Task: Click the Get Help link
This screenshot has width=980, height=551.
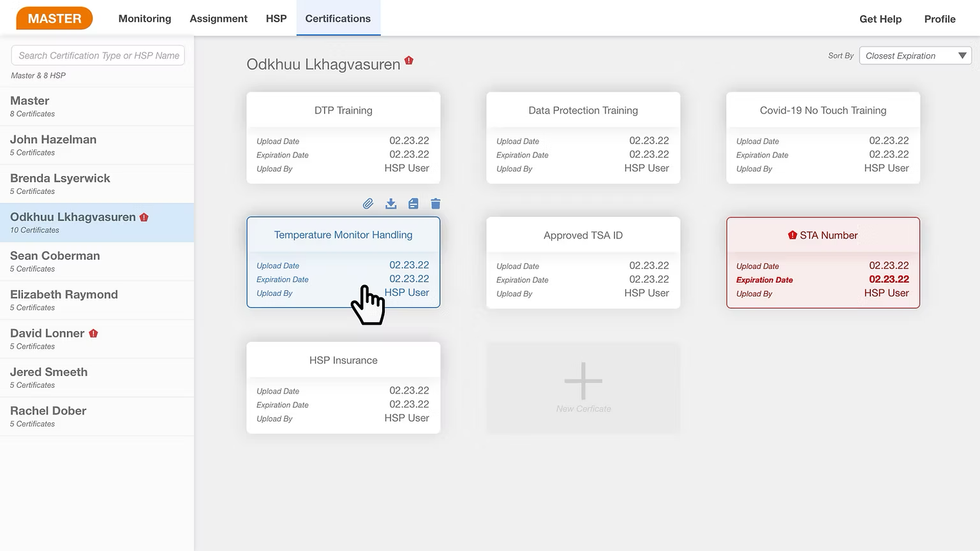Action: click(x=880, y=19)
